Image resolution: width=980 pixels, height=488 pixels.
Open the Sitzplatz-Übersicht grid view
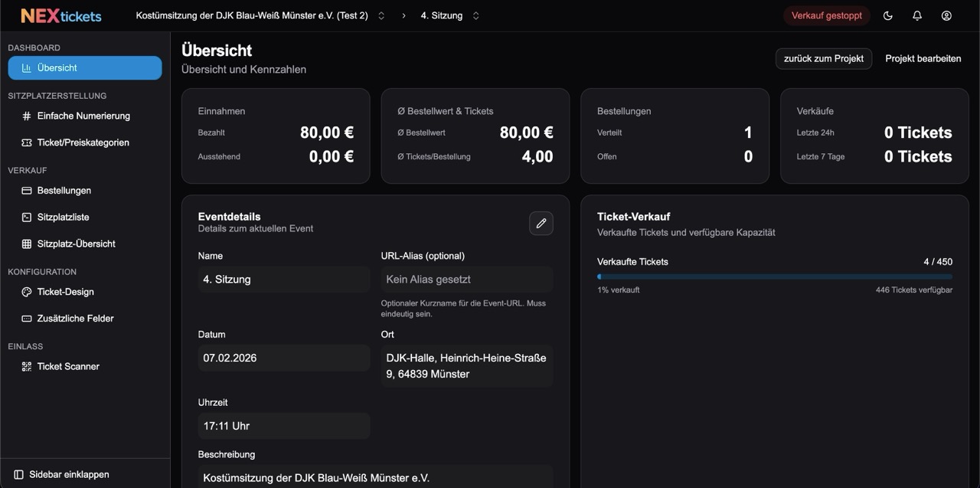point(77,244)
